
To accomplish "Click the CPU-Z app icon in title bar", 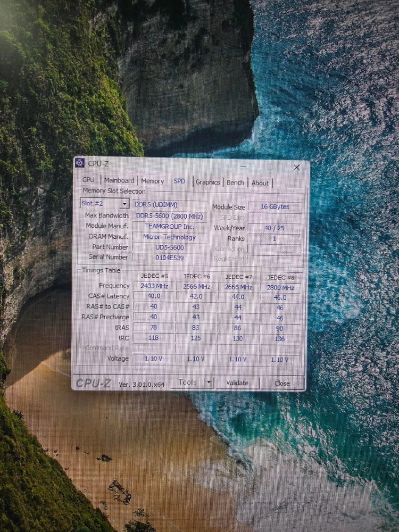I will tap(80, 163).
